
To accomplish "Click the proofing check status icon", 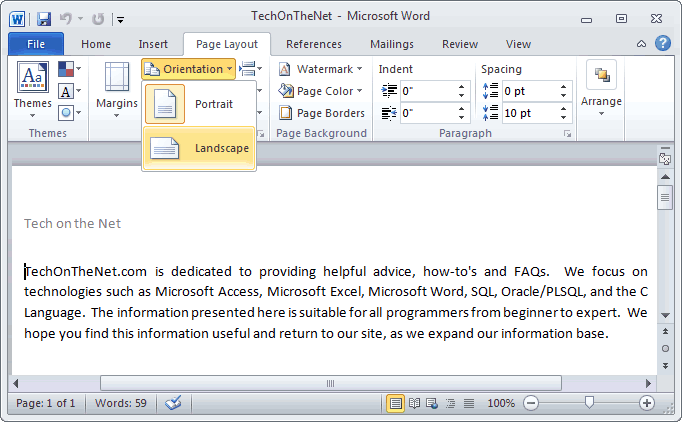I will tap(174, 403).
